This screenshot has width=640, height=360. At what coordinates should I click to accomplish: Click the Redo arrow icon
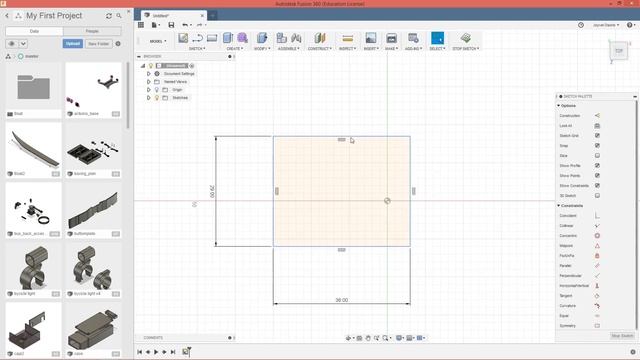[x=199, y=25]
